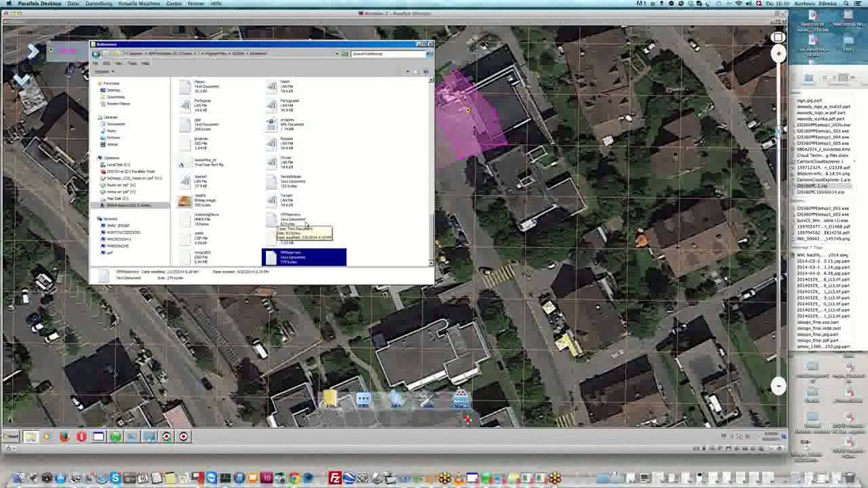Open Firefox from the Windows taskbar

[64, 436]
